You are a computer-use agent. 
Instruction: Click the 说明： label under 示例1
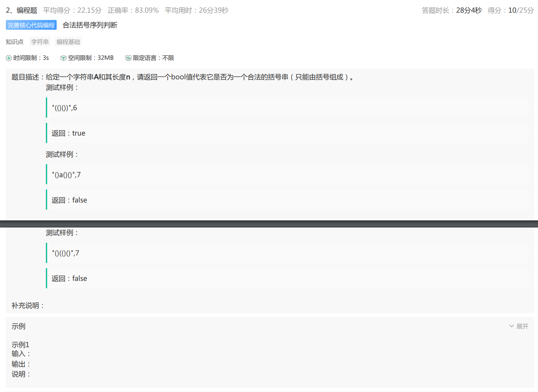point(21,374)
